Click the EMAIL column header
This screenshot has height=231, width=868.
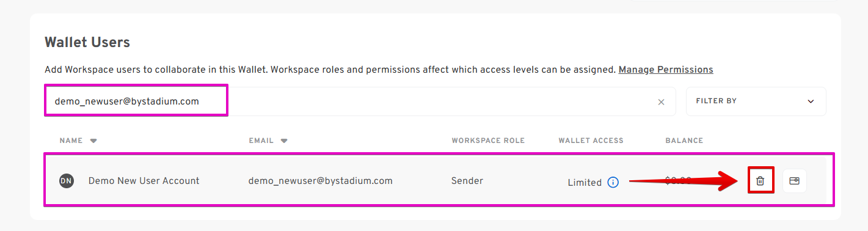coord(261,141)
